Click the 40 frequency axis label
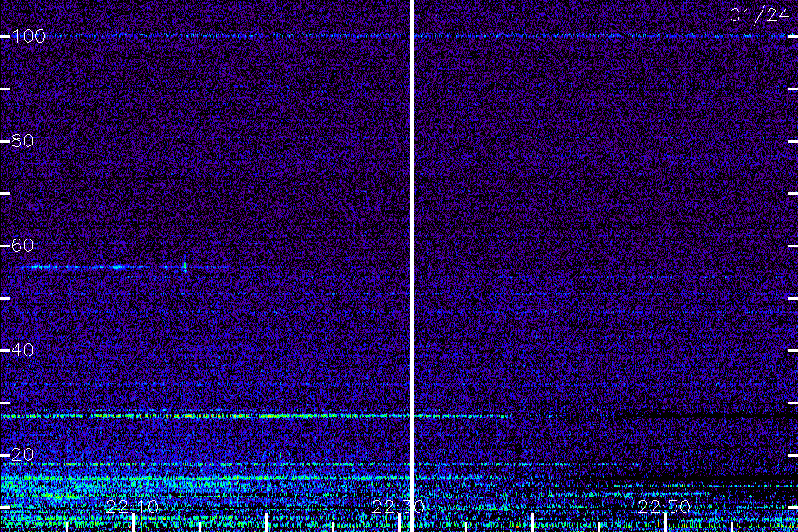Screen dimensions: 798x532 coord(22,349)
